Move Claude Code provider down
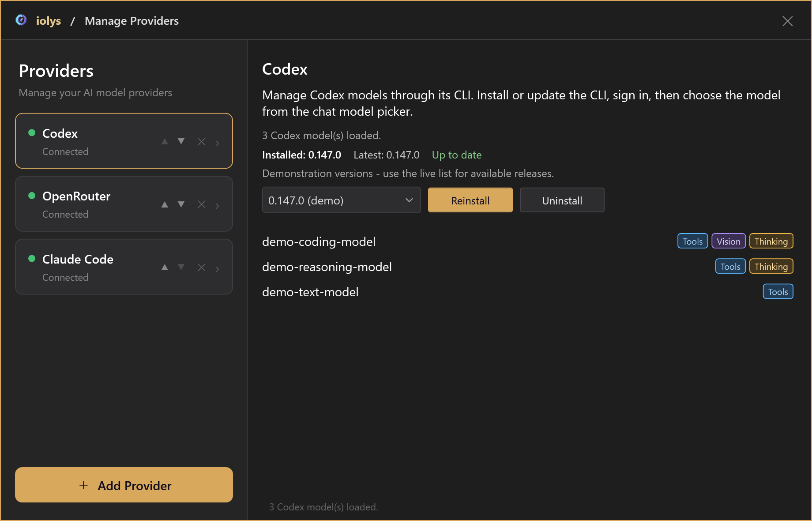812x521 pixels. point(181,267)
